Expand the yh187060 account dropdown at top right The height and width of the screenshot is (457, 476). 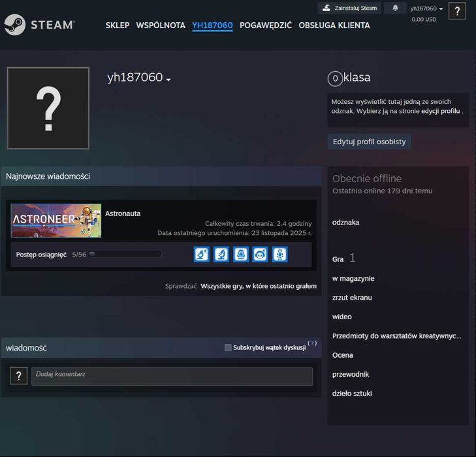[426, 8]
